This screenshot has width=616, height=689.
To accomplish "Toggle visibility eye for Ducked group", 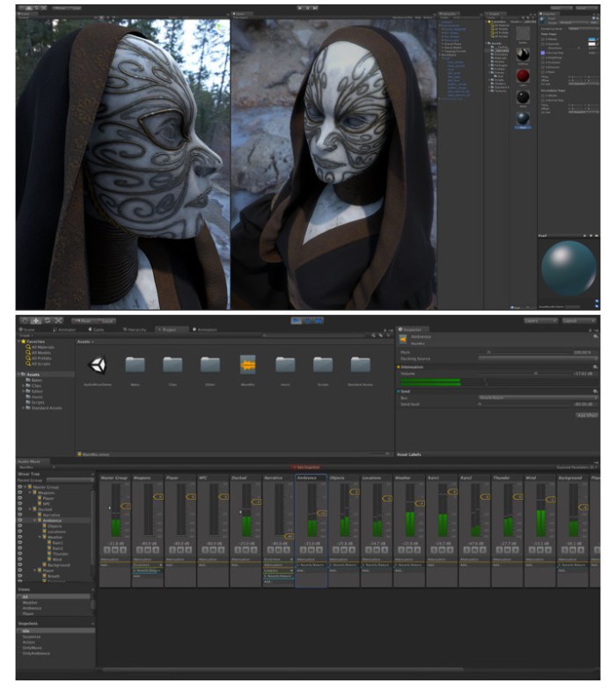I will (x=20, y=509).
